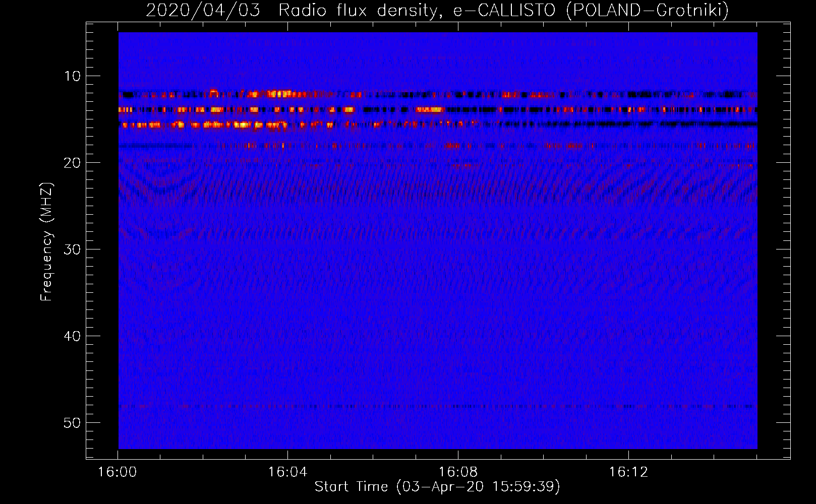Viewport: 816px width, 504px height.
Task: Click the 16:12 time tick label
Action: [x=628, y=472]
